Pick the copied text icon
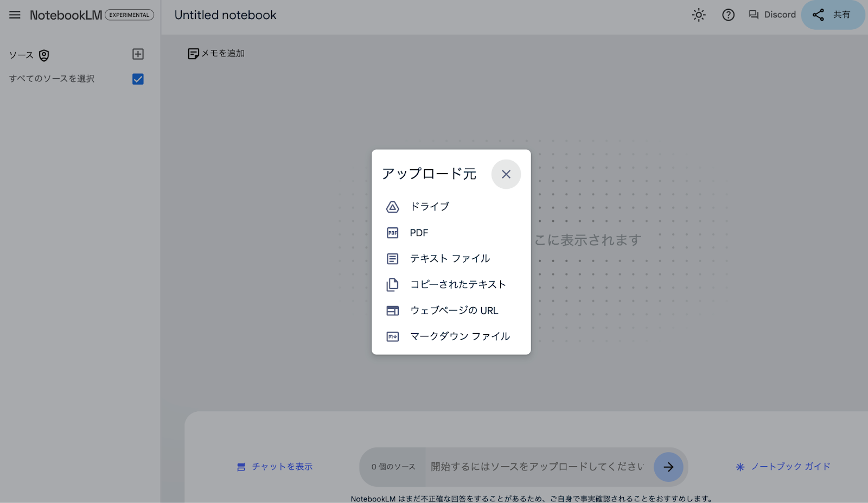Screen dimensions: 868x503 (x=392, y=284)
